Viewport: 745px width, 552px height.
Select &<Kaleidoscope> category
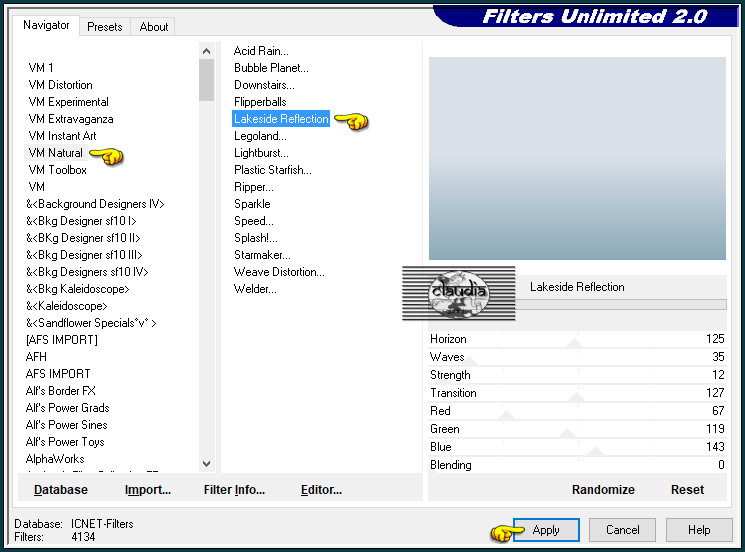[x=67, y=306]
